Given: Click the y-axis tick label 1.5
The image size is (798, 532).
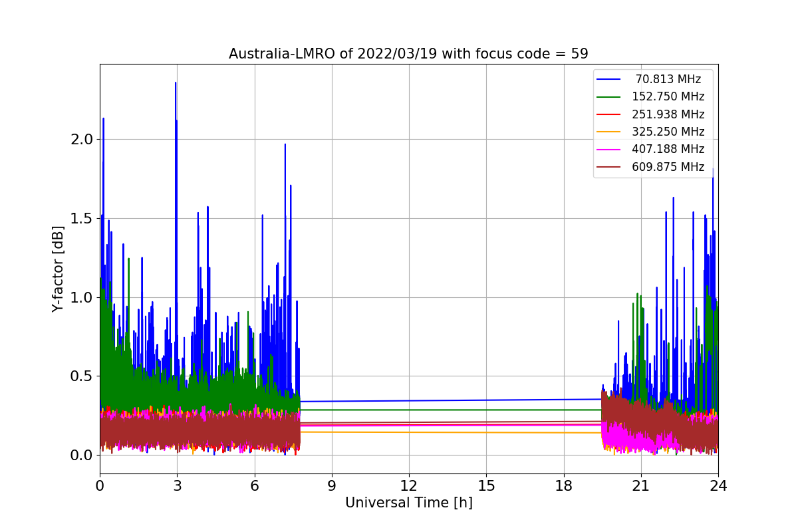Looking at the screenshot, I should coord(82,219).
